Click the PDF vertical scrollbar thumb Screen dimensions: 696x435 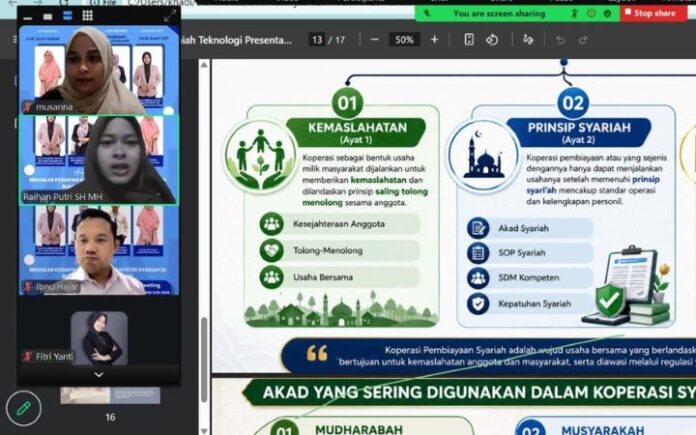[204, 360]
